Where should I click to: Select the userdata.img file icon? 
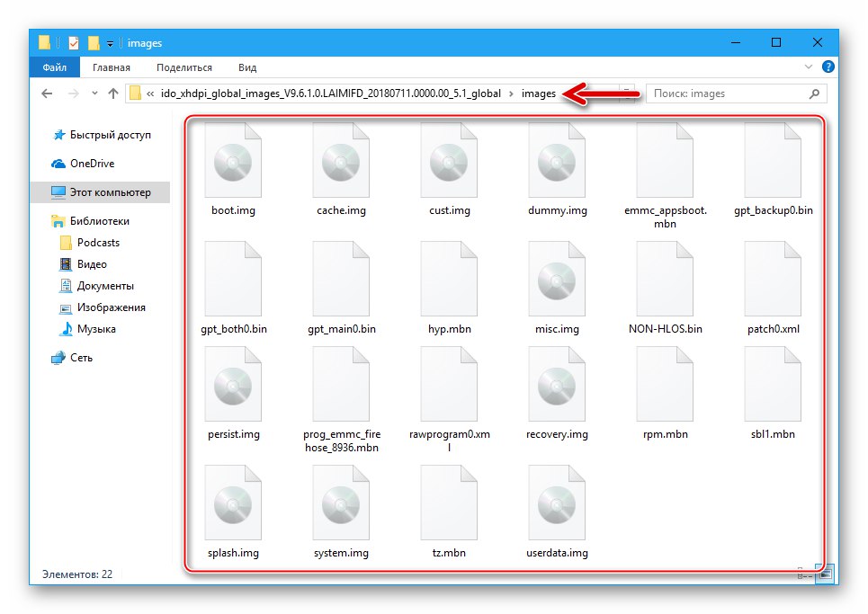(x=557, y=503)
